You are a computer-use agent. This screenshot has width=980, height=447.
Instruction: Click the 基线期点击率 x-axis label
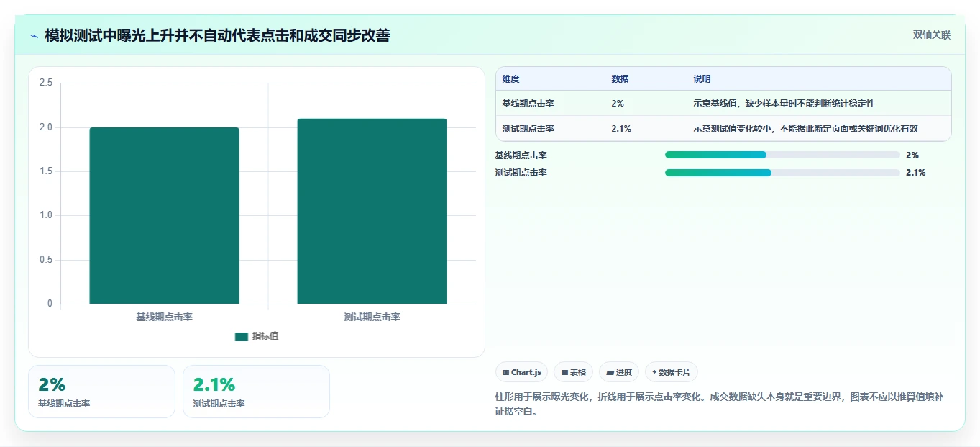coord(165,317)
